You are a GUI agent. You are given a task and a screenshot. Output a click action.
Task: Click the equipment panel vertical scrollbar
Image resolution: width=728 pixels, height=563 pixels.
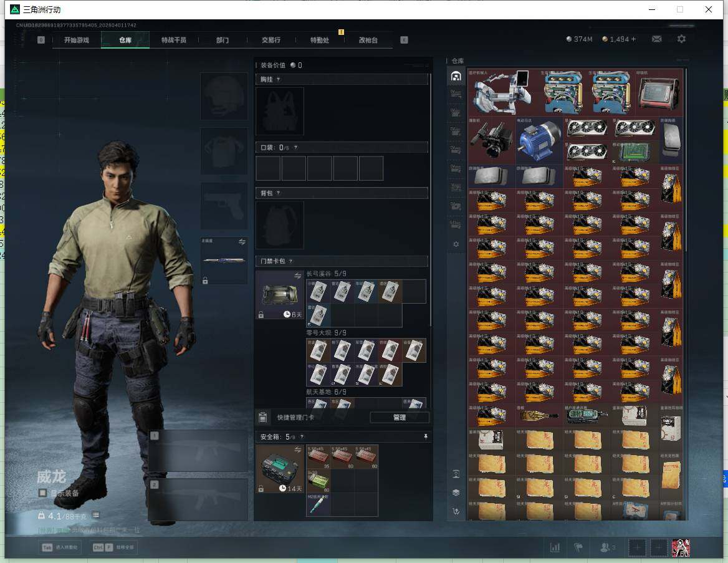coord(431,200)
